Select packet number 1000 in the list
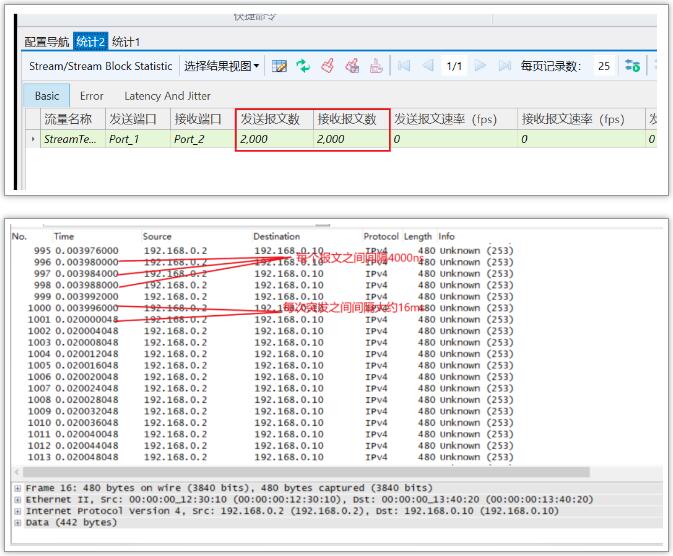 point(40,308)
